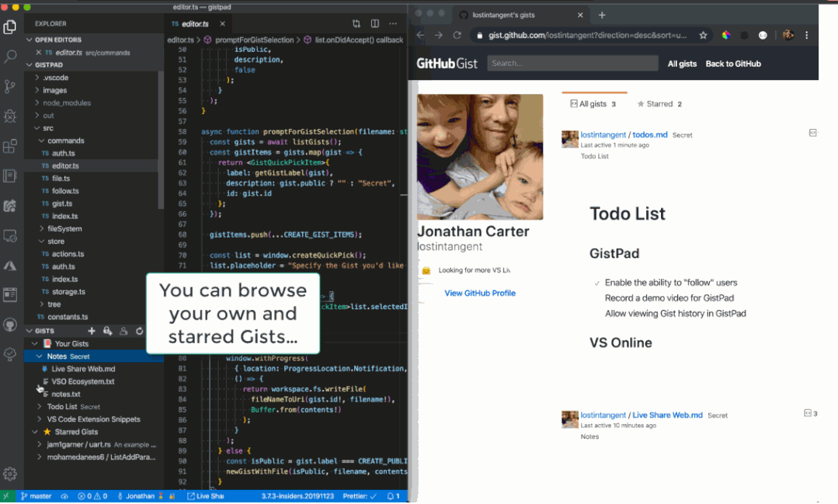
Task: Open the Source Control view
Action: pos(11,86)
